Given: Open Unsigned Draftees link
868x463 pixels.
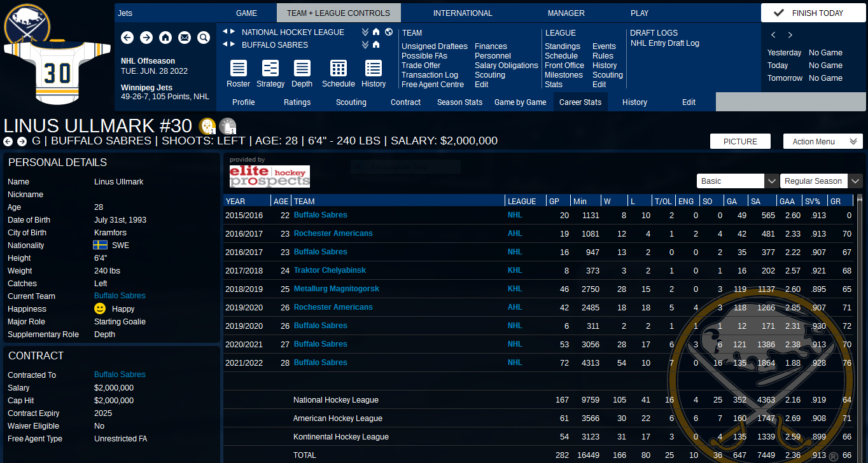Looking at the screenshot, I should click(435, 46).
